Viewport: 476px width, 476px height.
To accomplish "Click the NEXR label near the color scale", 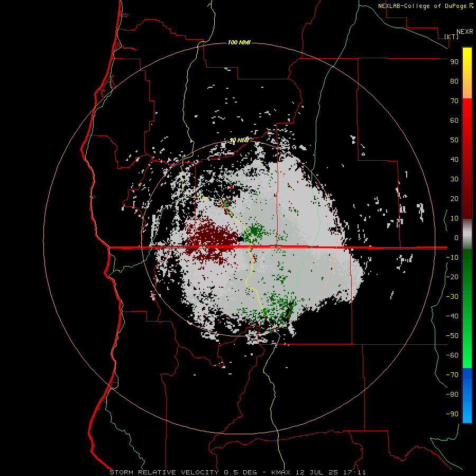I will [464, 32].
